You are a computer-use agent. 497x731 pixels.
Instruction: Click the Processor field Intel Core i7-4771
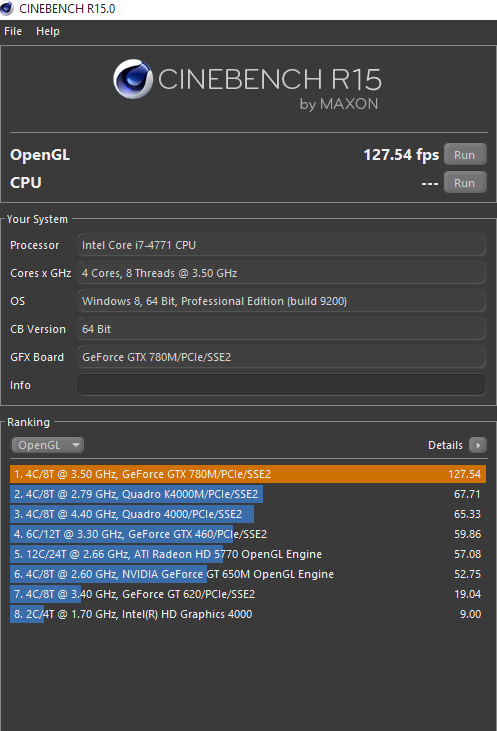281,245
